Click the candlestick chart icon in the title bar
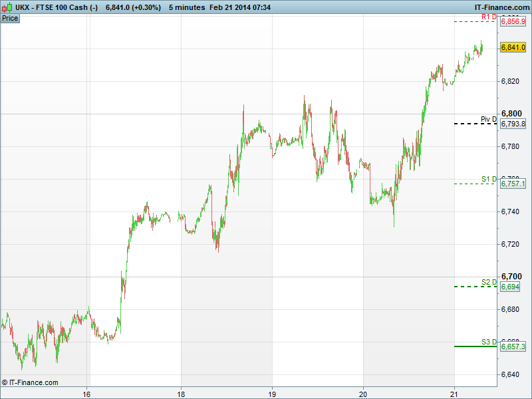 tap(7, 7)
